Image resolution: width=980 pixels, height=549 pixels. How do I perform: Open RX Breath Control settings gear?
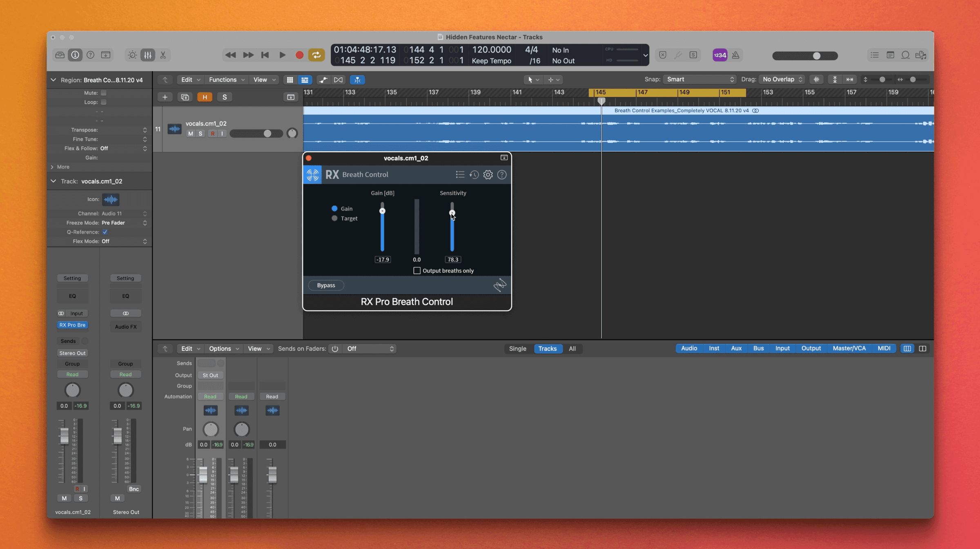pos(488,175)
